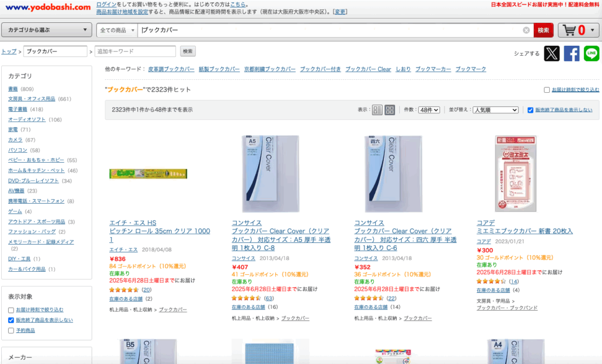The width and height of the screenshot is (602, 364).
Task: Filter by DIY・工具 category
Action: [19, 259]
